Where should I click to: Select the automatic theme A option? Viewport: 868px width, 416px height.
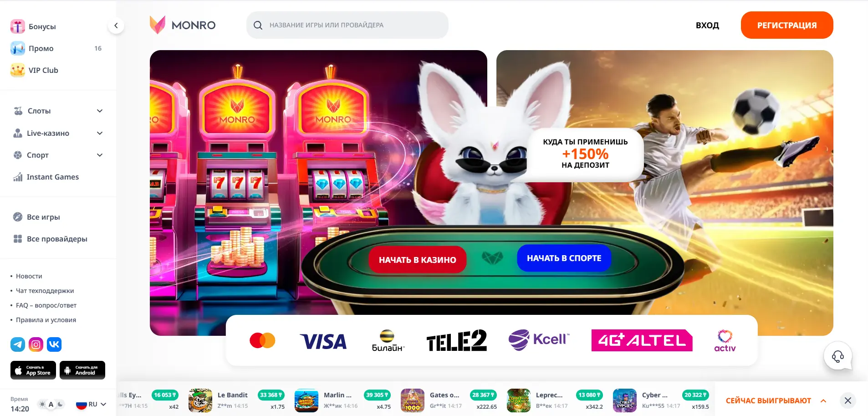(51, 404)
